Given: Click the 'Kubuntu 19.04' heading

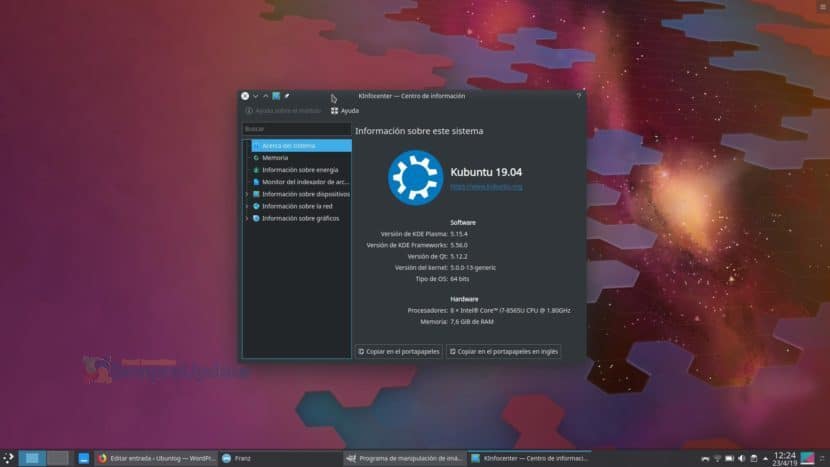Looking at the screenshot, I should 486,172.
